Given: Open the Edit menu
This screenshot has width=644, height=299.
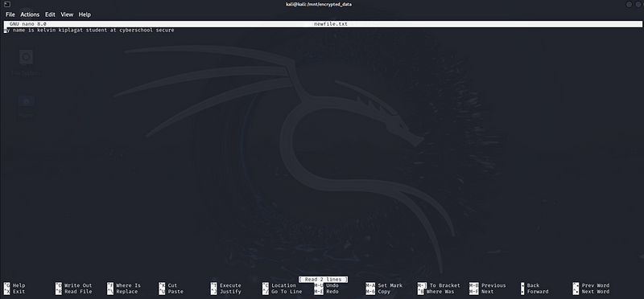Looking at the screenshot, I should click(x=50, y=14).
